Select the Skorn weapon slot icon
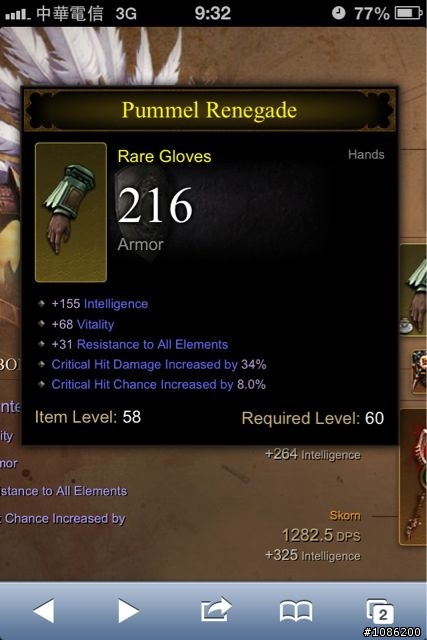427x640 pixels. [x=414, y=477]
